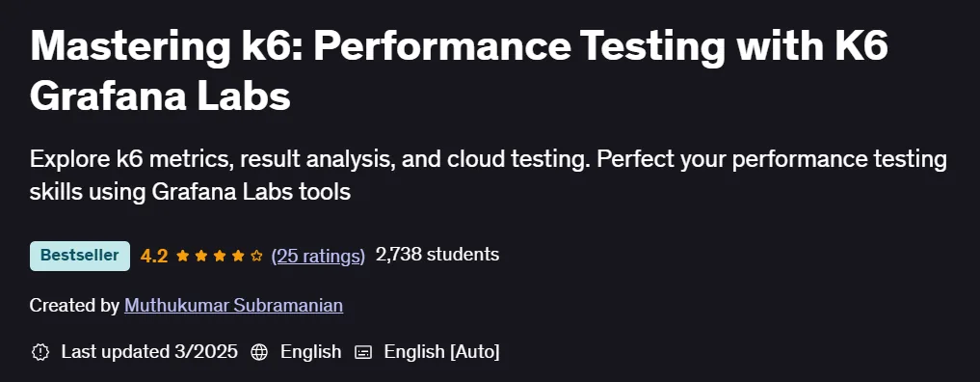Screen dimensions: 980x382
Task: Click the Last updated 3/2025 text
Action: click(149, 351)
